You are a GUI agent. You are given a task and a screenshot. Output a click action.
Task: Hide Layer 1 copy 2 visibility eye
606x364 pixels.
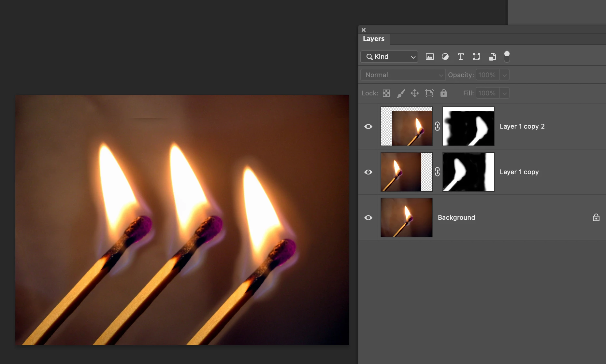coord(368,126)
